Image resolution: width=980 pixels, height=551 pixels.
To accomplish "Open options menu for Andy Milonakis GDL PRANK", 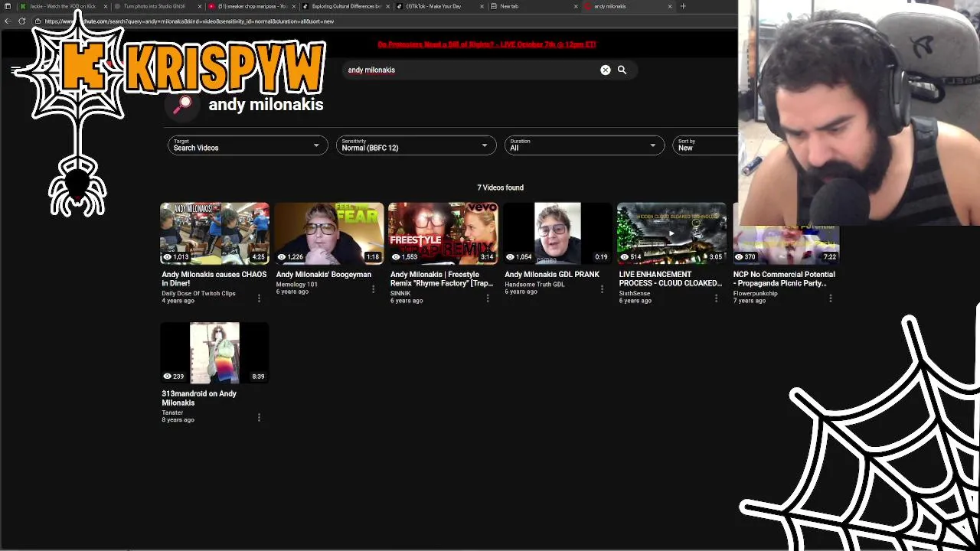I will pyautogui.click(x=602, y=289).
